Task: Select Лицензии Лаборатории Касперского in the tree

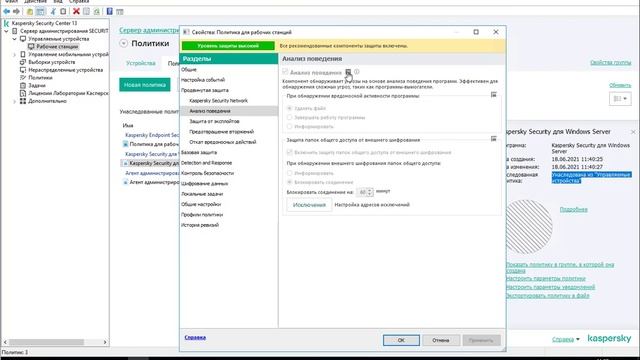Action: 64,93
